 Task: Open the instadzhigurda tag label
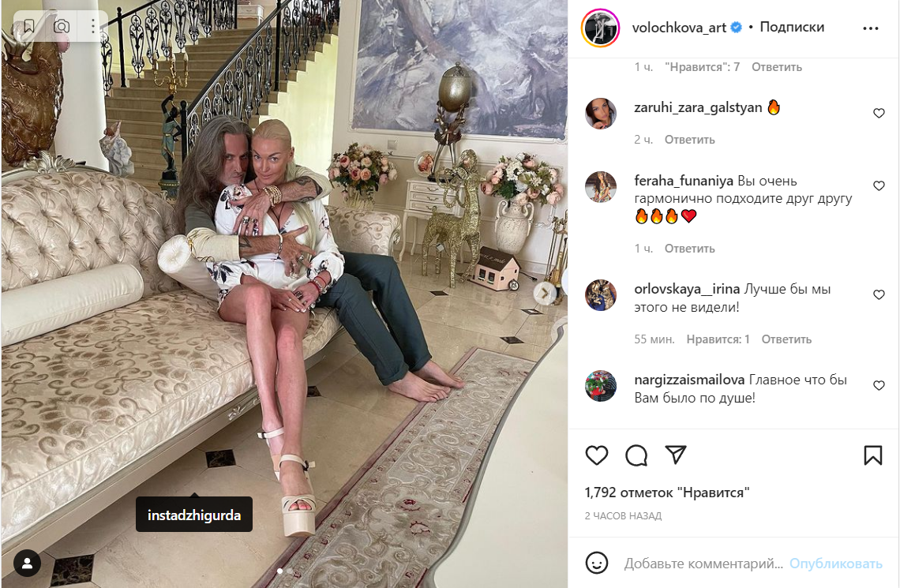point(194,515)
